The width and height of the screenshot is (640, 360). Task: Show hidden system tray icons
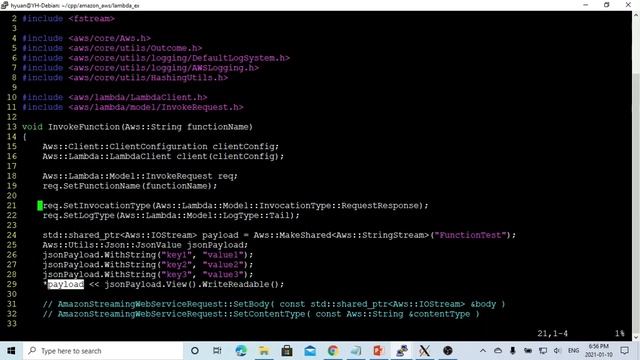(x=483, y=351)
